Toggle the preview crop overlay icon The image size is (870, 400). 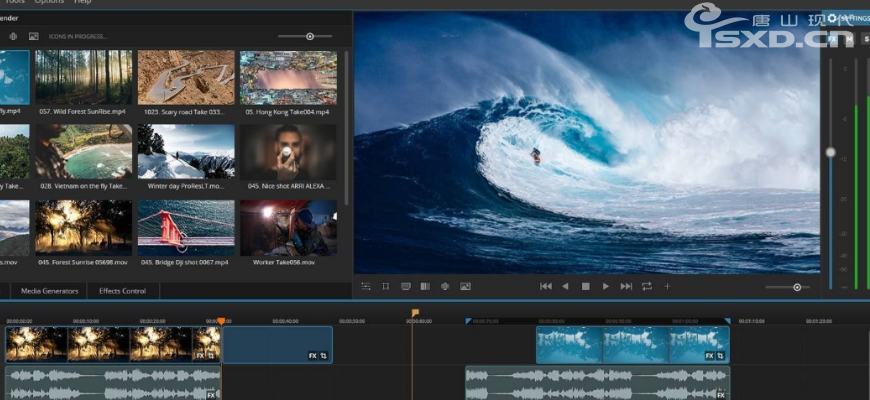point(386,286)
